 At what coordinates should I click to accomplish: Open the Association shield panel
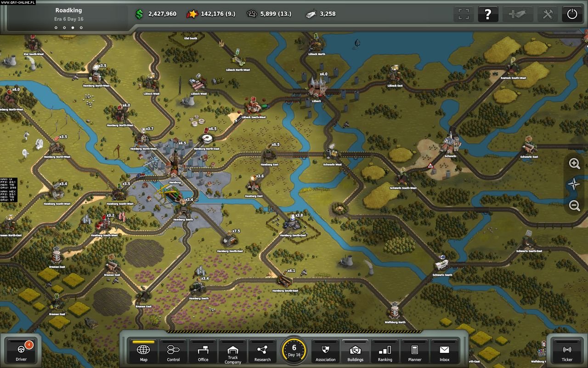tap(325, 351)
